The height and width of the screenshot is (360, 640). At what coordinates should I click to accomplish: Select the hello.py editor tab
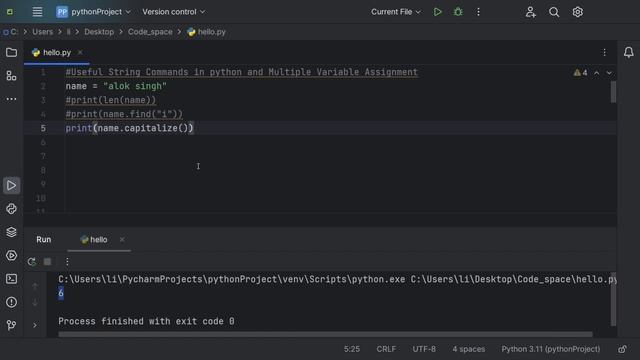click(x=57, y=52)
